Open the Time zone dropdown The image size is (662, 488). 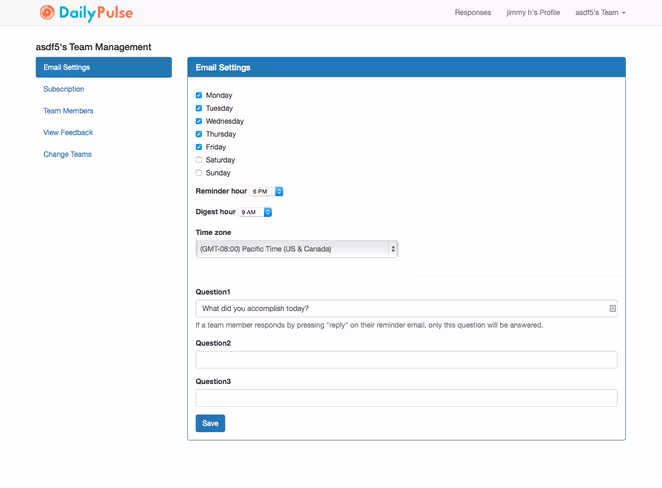[297, 249]
